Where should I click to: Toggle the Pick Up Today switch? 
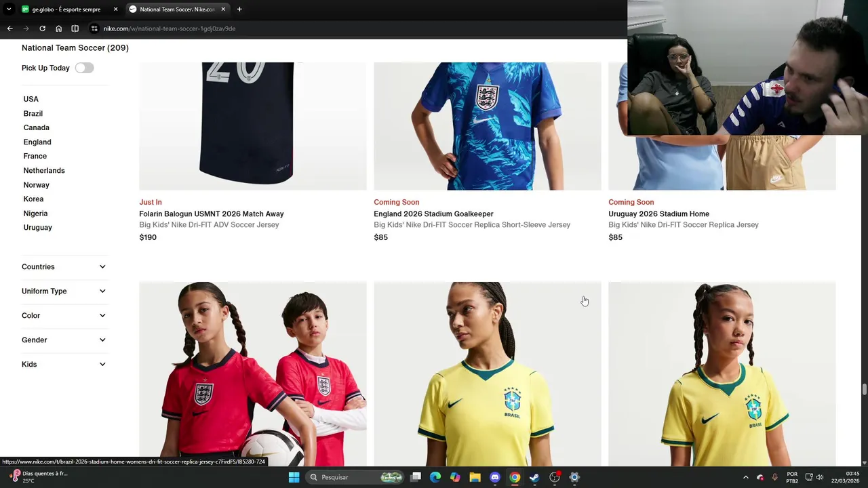pyautogui.click(x=84, y=68)
